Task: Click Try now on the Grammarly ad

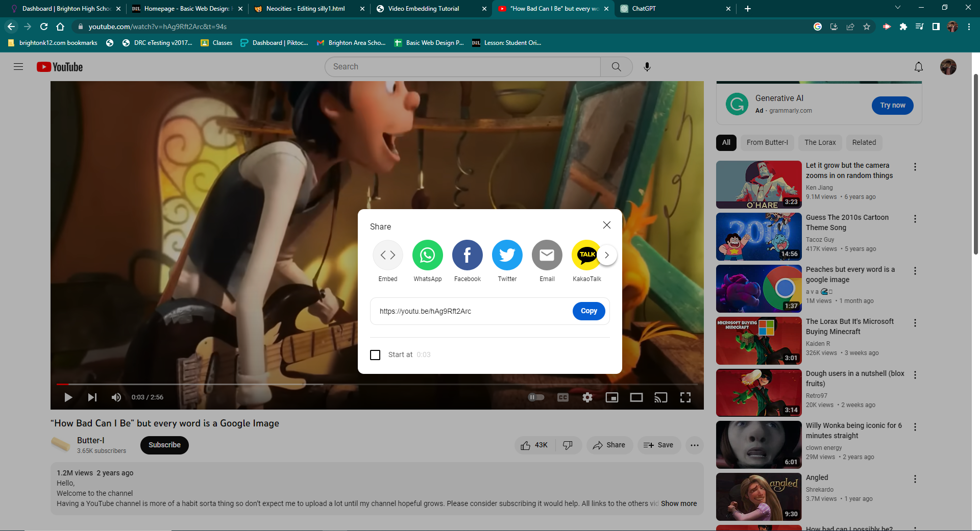Action: coord(893,106)
